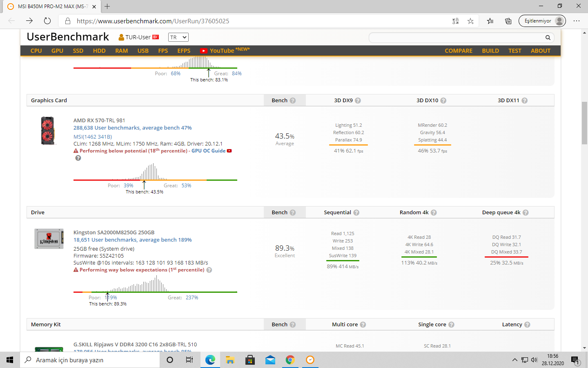Image resolution: width=588 pixels, height=368 pixels.
Task: Open the browser Favorites list icon
Action: tap(490, 21)
